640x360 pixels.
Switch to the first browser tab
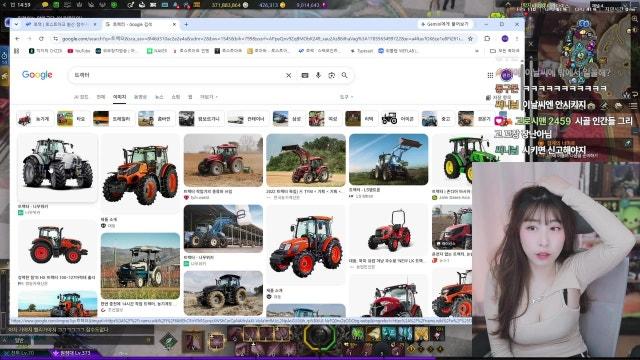point(60,24)
